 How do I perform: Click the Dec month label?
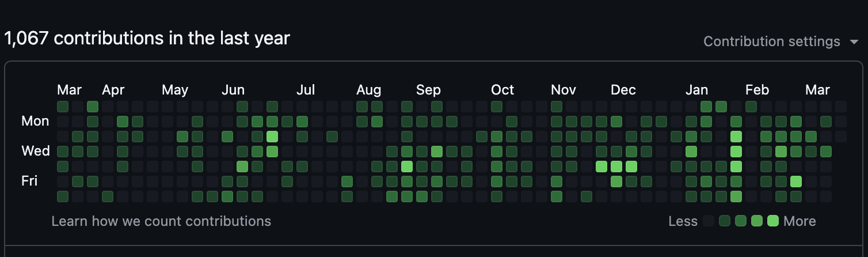(x=623, y=90)
